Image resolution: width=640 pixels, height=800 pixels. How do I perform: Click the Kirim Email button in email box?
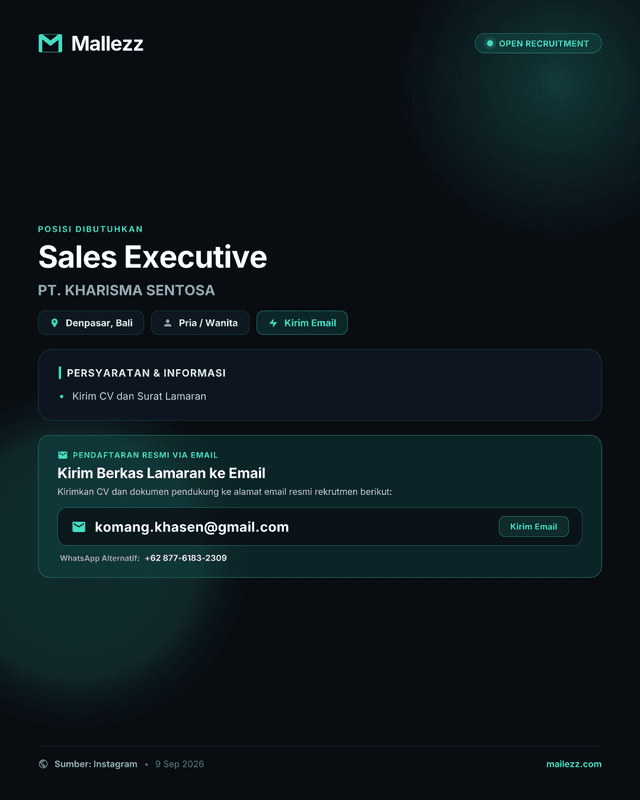coord(533,527)
